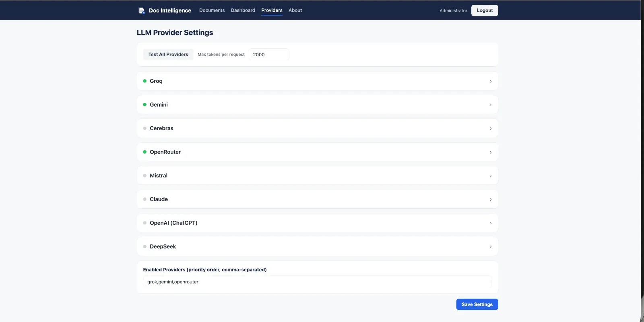
Task: Click the Enabled Providers text field
Action: point(317,282)
